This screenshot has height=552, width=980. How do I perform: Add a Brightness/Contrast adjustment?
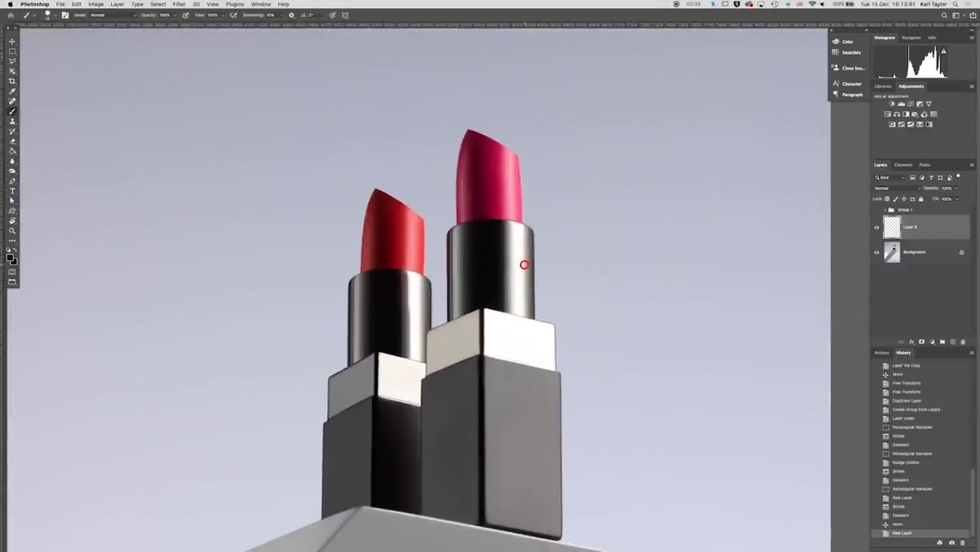pos(892,104)
